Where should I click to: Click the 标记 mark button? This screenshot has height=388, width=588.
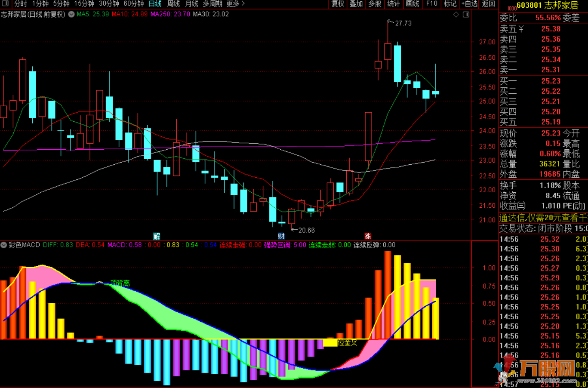click(x=450, y=3)
